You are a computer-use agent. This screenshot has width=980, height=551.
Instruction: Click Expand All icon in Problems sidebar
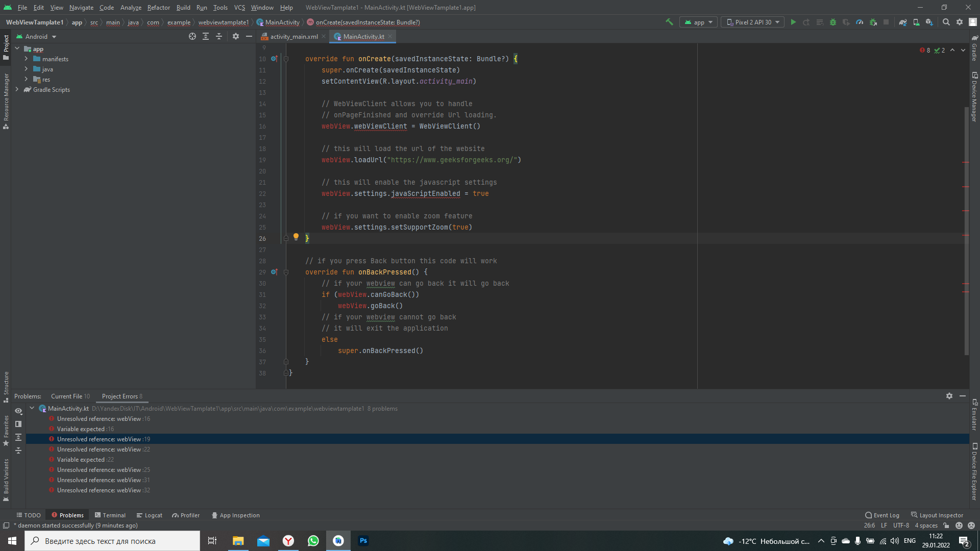18,437
